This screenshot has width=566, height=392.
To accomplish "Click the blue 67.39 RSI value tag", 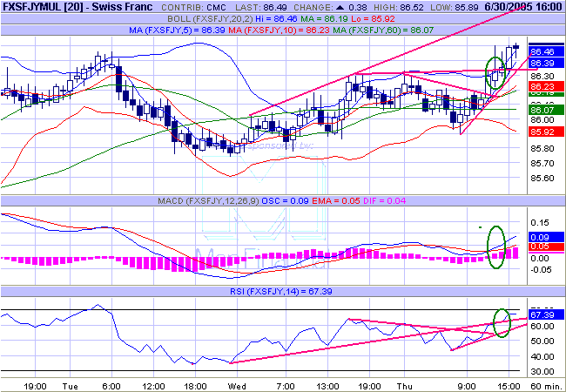I will [542, 314].
